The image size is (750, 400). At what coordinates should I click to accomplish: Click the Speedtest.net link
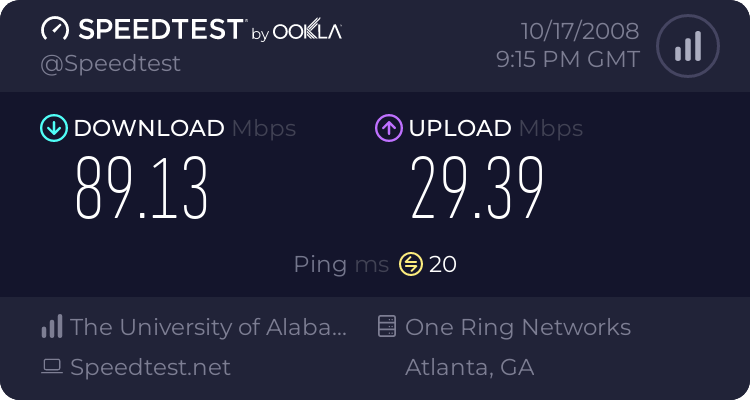150,367
